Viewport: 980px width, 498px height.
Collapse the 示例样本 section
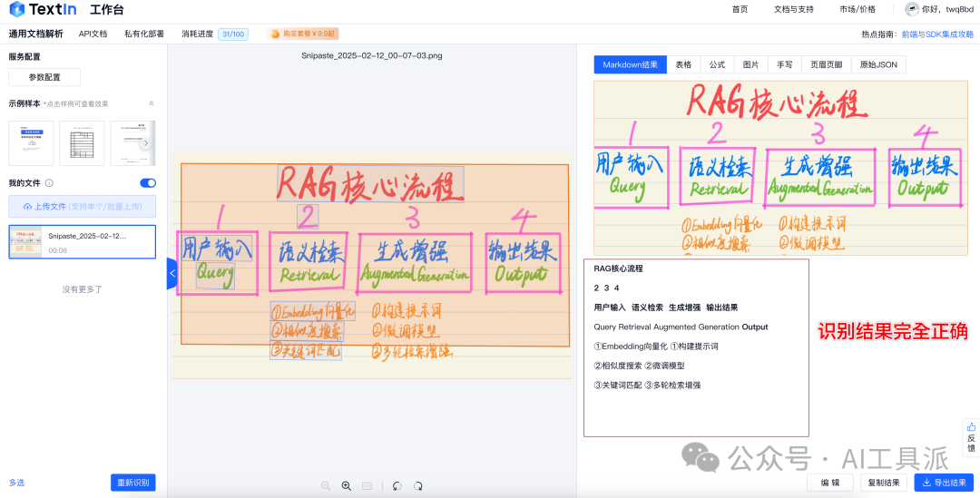tap(151, 103)
